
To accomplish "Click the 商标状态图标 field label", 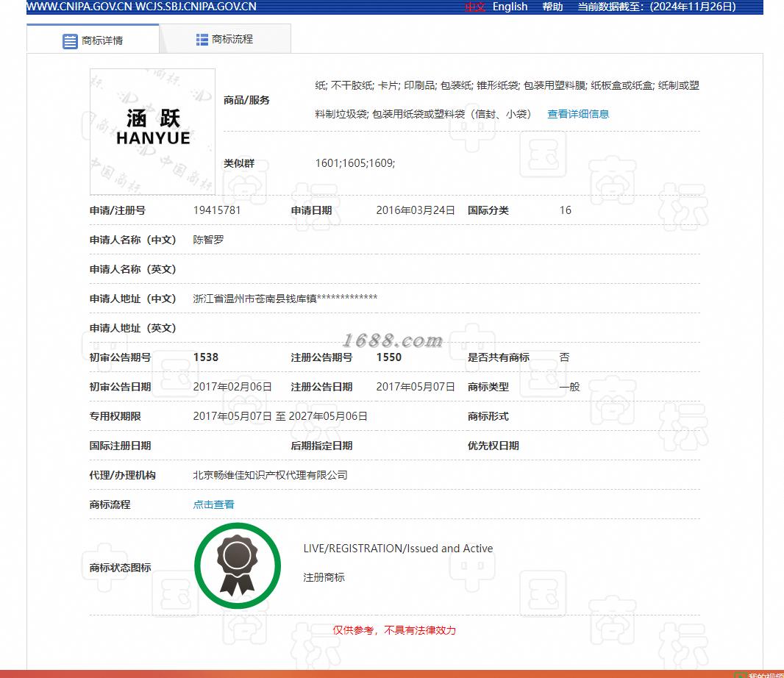I will (120, 568).
